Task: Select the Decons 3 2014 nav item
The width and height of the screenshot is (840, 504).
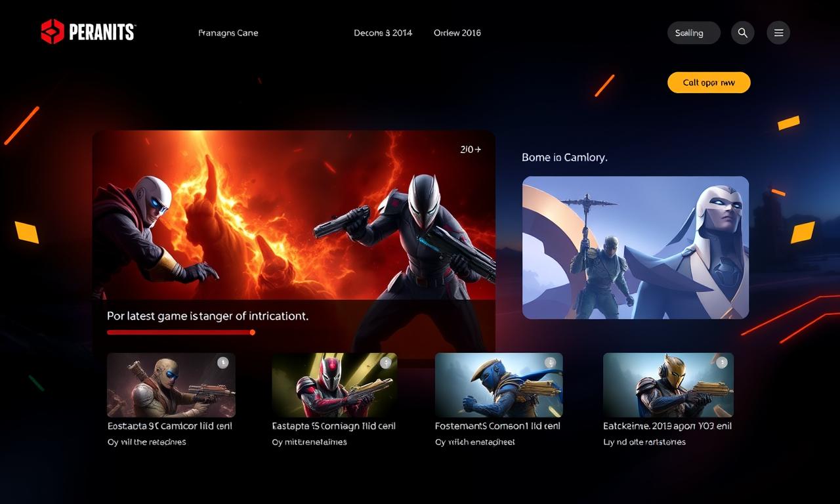Action: [x=383, y=33]
